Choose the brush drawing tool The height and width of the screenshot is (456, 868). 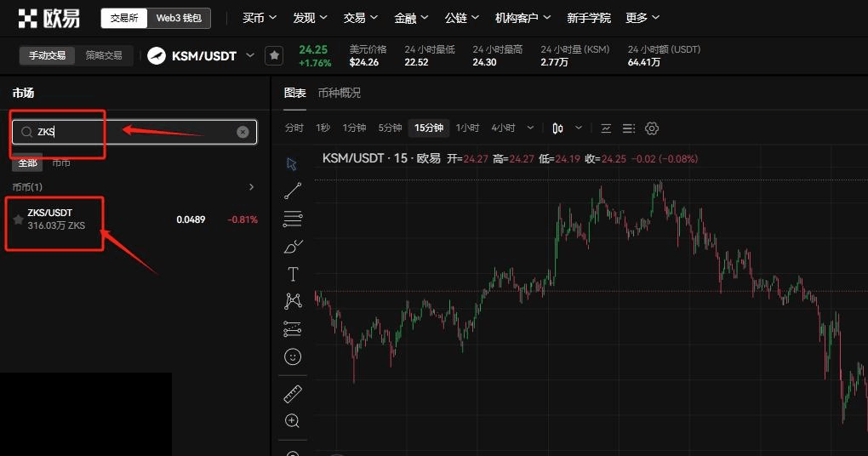[x=293, y=247]
